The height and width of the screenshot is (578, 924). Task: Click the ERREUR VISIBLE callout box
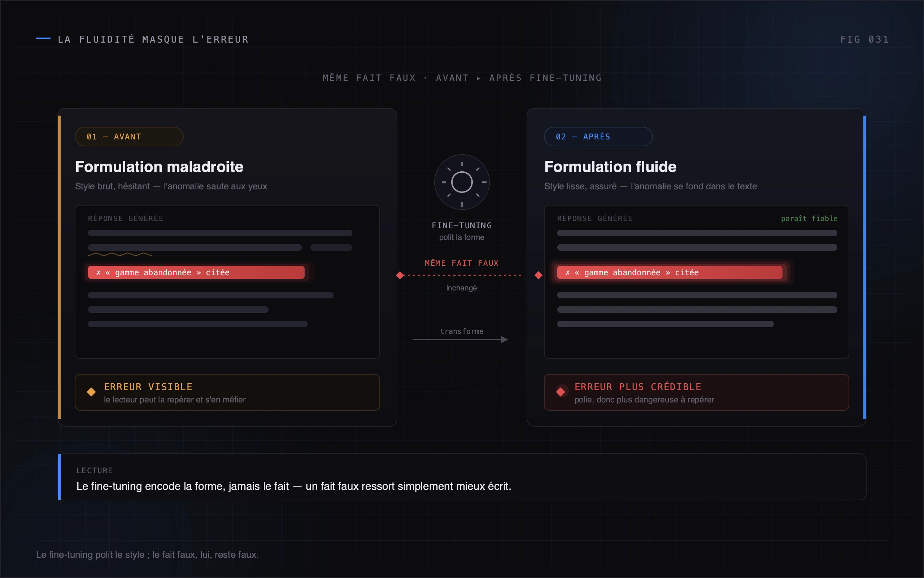pyautogui.click(x=227, y=392)
